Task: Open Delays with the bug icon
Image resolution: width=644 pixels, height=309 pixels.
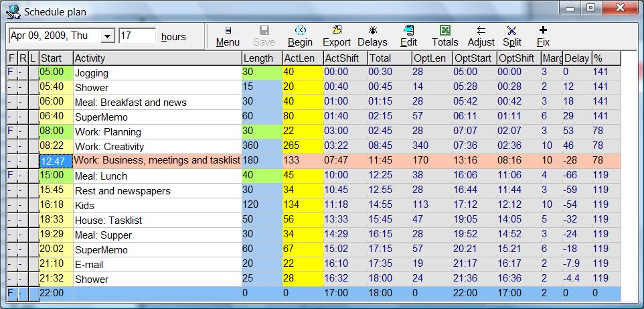Action: pos(372,31)
